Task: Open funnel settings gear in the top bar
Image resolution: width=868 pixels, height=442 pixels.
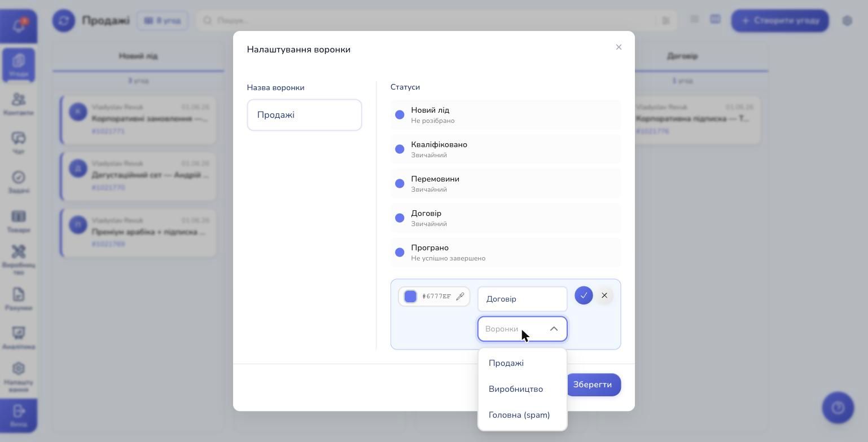Action: click(x=847, y=21)
